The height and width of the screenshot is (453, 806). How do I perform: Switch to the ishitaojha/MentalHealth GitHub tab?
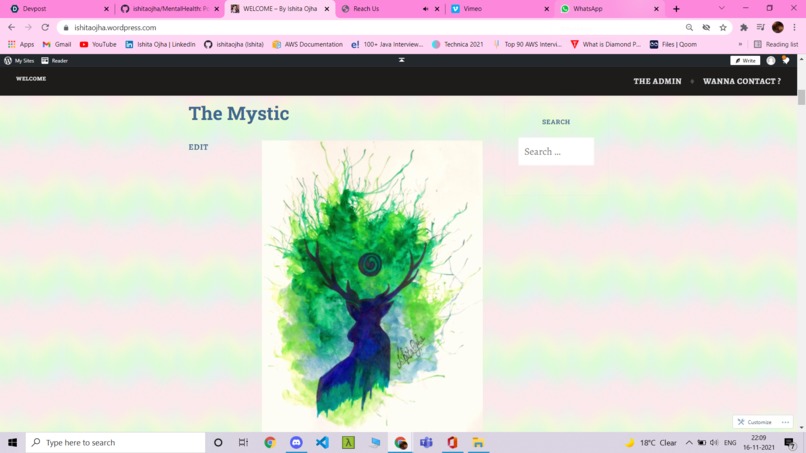pyautogui.click(x=169, y=9)
